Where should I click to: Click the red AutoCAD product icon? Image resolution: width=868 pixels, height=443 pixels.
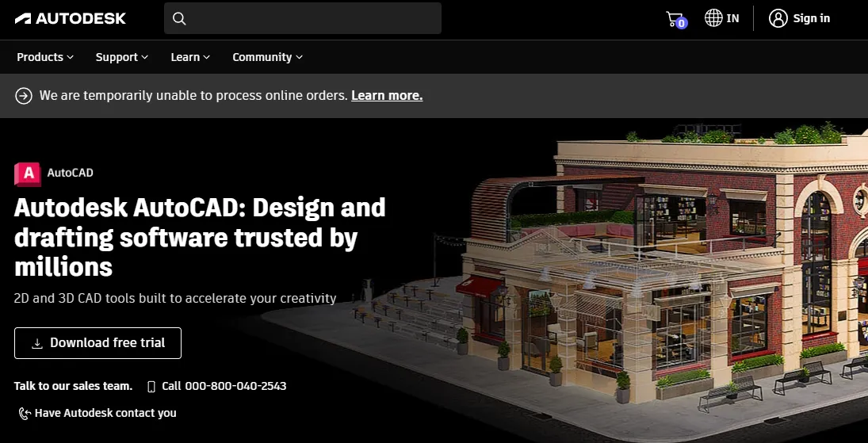pyautogui.click(x=27, y=174)
